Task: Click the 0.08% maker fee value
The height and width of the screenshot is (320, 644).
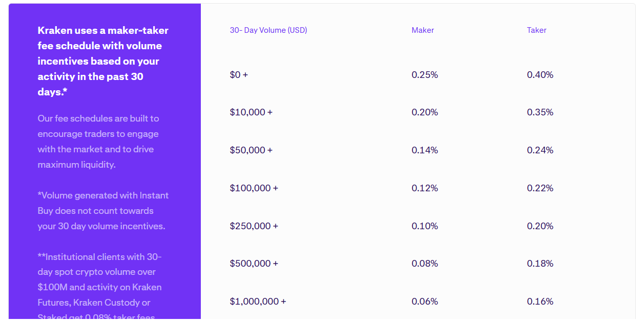Action: 425,264
